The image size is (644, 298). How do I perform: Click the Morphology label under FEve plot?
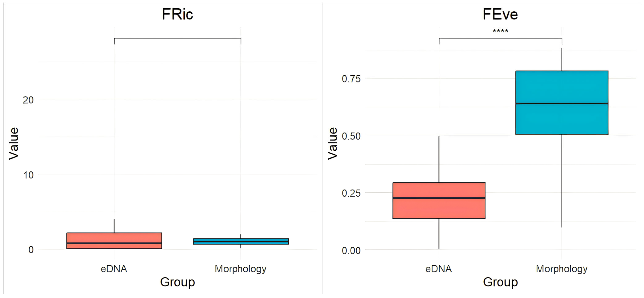[561, 269]
